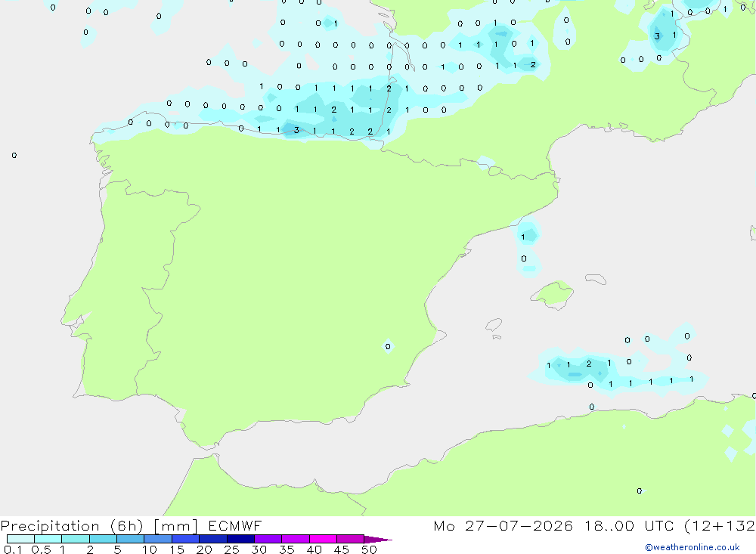This screenshot has height=554, width=756.
Task: Click the 10–15 mm legend color swatch
Action: 158,539
